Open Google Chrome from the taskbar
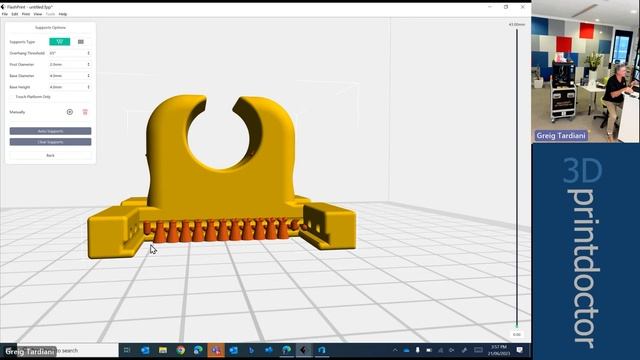Screen dimensions: 640x360 (180, 350)
